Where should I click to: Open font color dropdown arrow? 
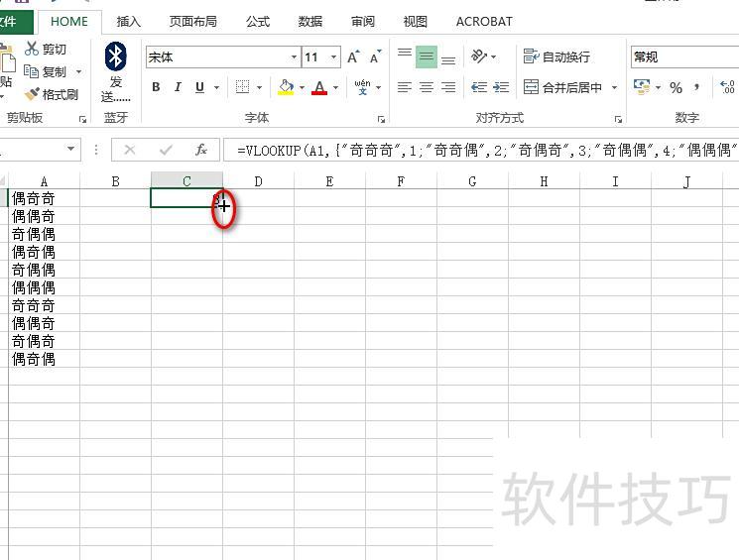(335, 87)
